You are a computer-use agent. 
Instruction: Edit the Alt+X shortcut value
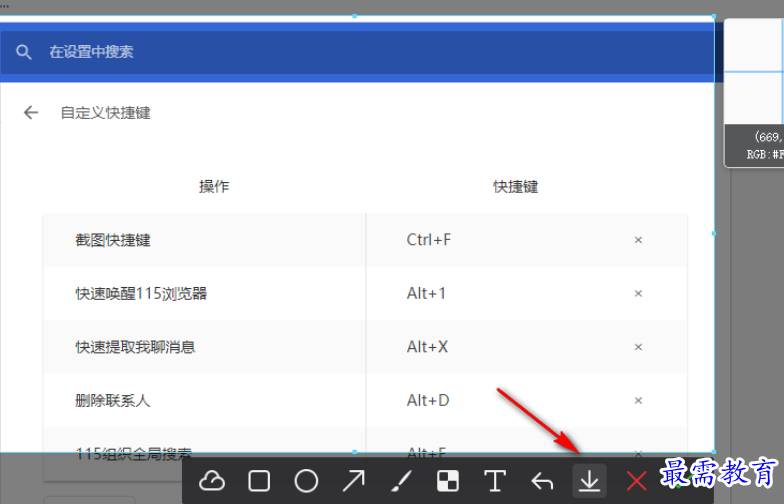[x=427, y=347]
